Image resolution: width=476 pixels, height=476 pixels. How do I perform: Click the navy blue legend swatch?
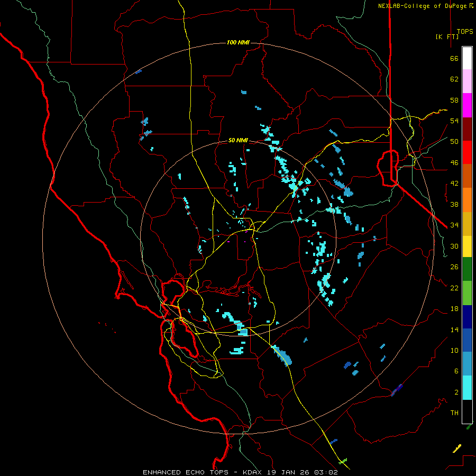(467, 317)
